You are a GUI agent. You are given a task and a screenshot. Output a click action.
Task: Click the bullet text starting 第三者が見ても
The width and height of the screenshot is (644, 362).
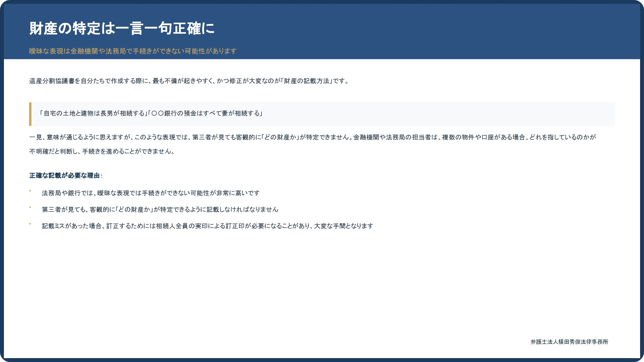(160, 209)
